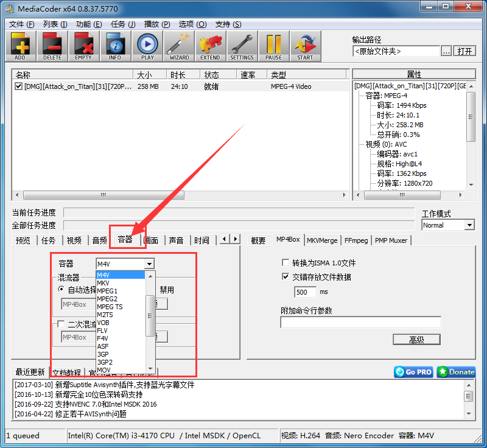This screenshot has width=487, height=448.
Task: Click the EMPTY icon to clear the queue
Action: (83, 46)
